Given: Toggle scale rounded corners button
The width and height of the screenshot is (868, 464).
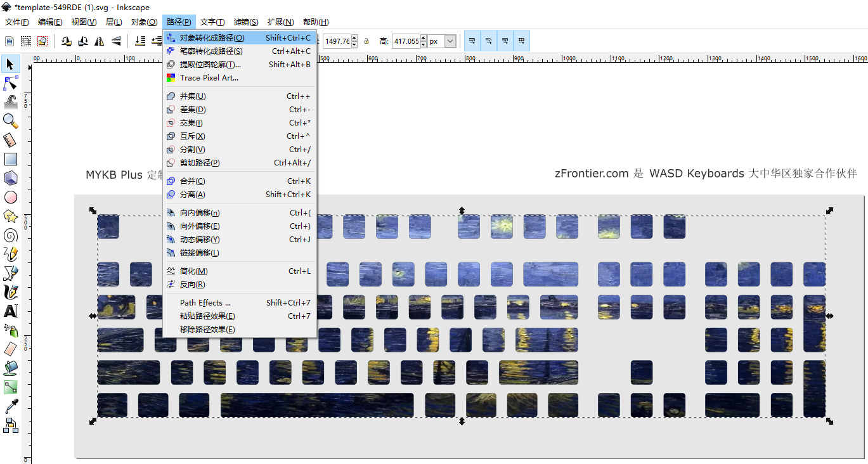Looking at the screenshot, I should tap(489, 41).
